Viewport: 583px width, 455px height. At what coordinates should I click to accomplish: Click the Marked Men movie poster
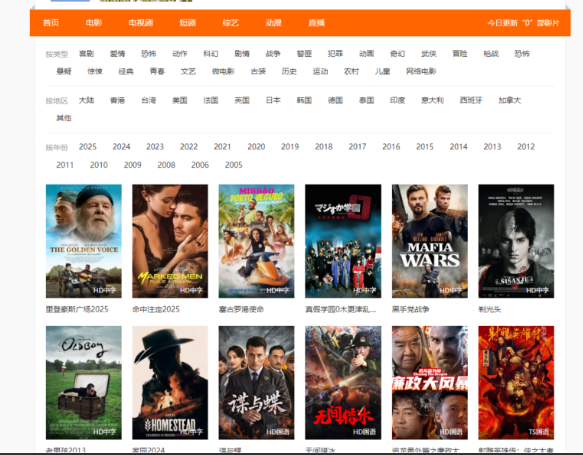pyautogui.click(x=170, y=241)
